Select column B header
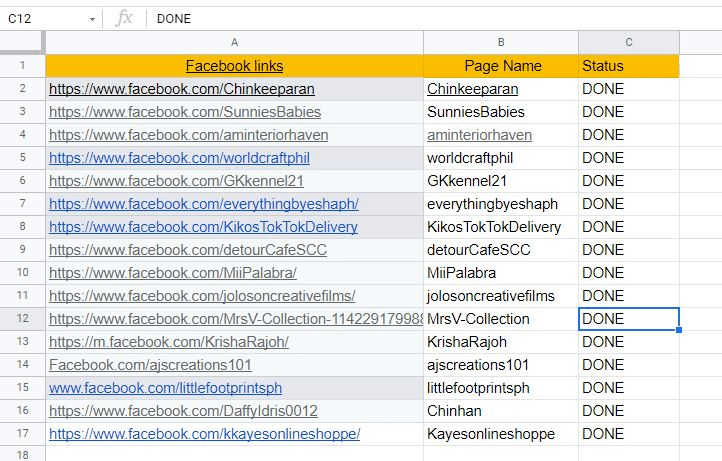722x461 pixels. 501,42
